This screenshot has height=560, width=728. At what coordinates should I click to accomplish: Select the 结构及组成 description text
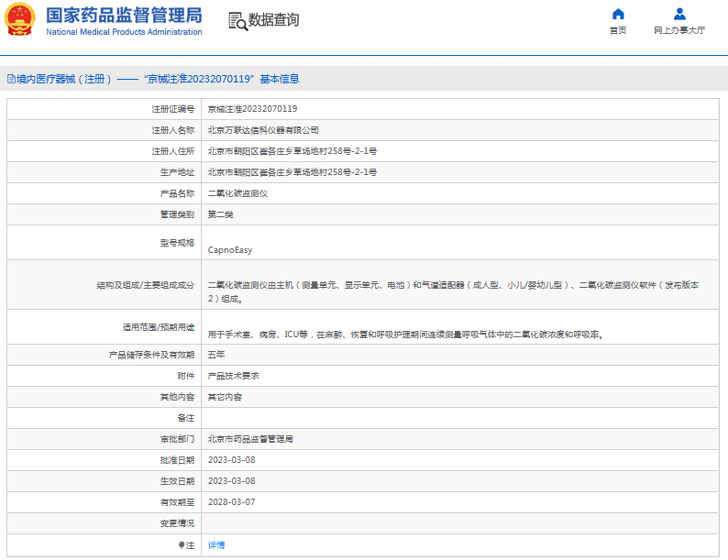454,291
